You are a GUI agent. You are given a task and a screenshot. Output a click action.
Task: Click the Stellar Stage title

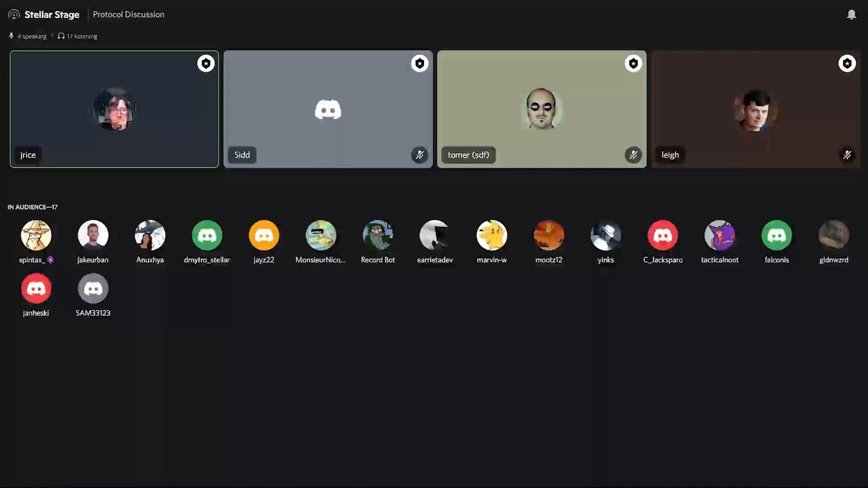(52, 14)
